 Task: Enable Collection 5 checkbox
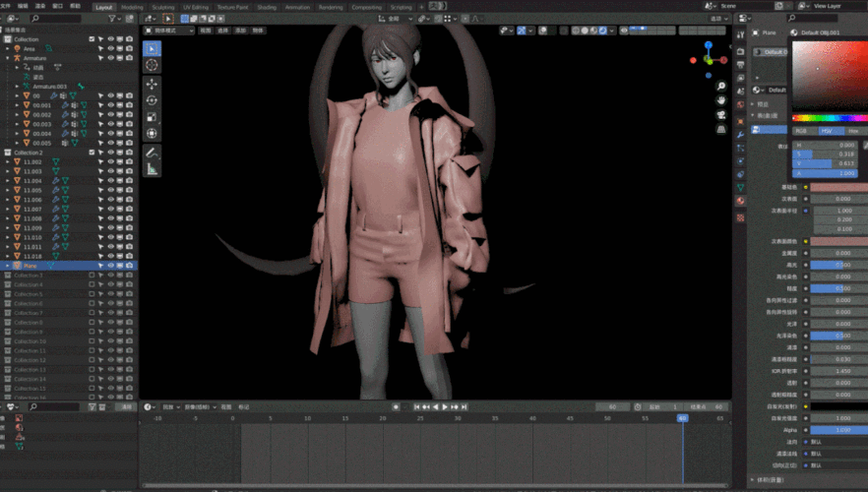click(92, 294)
